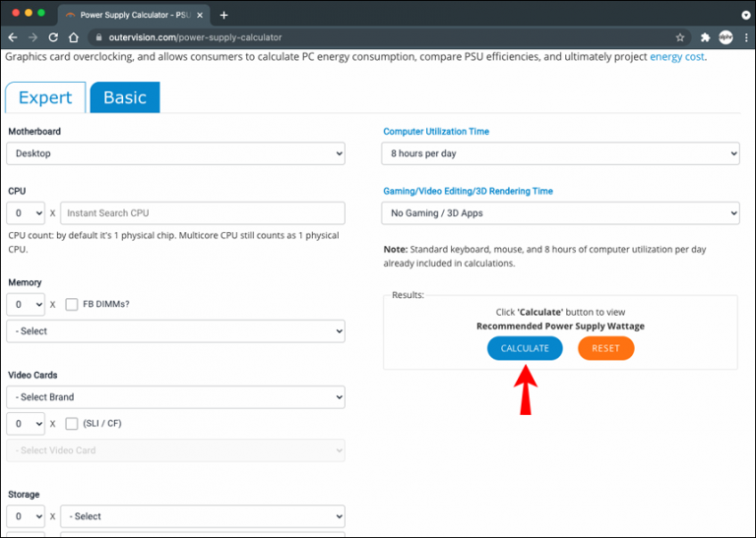The image size is (756, 538).
Task: Expand the Motherboard Desktop dropdown
Action: (175, 153)
